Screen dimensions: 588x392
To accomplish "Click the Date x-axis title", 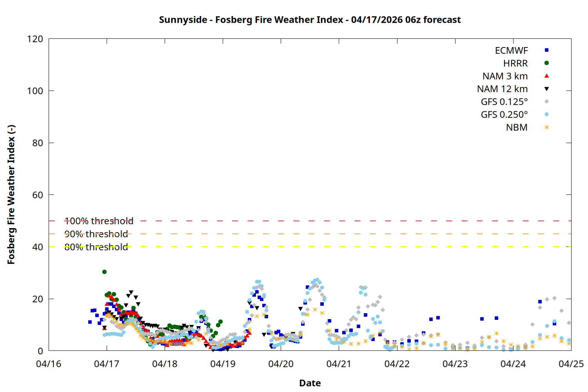I will tap(310, 383).
